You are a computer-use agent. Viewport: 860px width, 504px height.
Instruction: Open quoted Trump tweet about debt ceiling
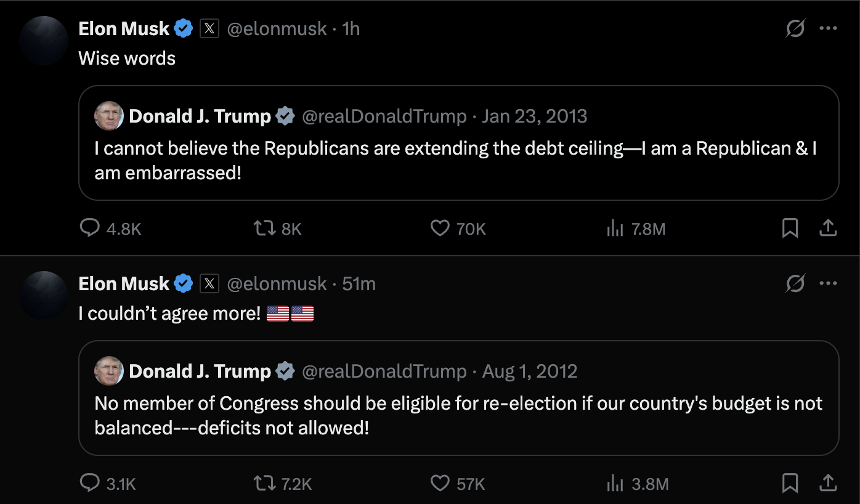[459, 143]
